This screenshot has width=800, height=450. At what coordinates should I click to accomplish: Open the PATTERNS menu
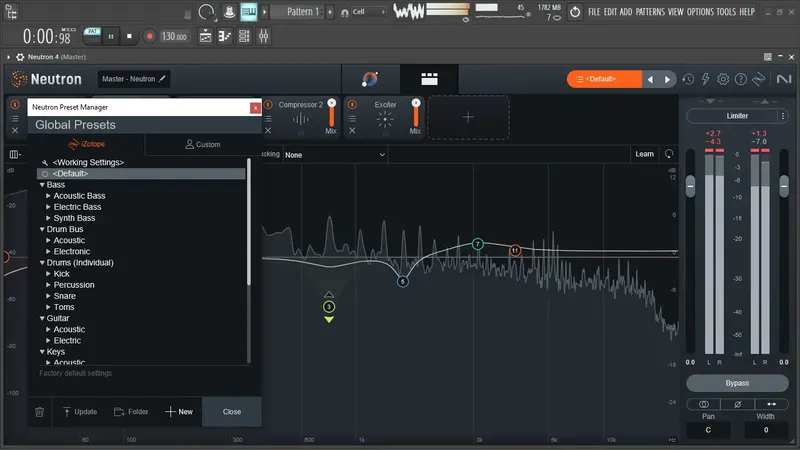point(650,12)
